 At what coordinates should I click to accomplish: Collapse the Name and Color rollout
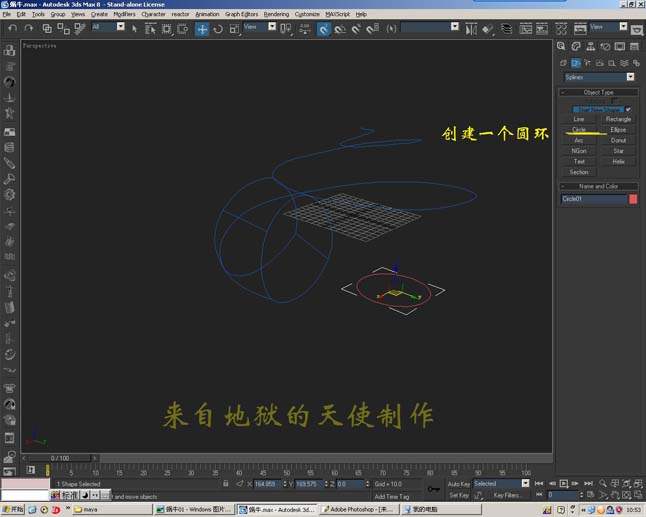[599, 186]
